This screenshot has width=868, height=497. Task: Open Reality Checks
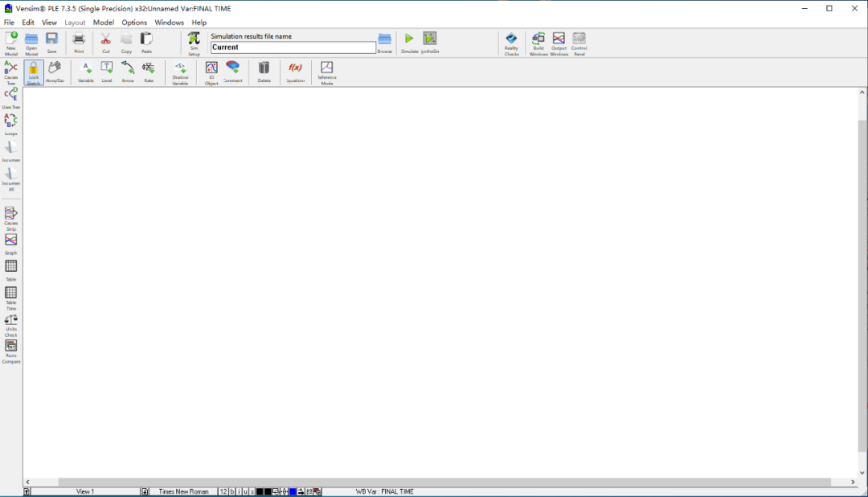click(x=511, y=43)
